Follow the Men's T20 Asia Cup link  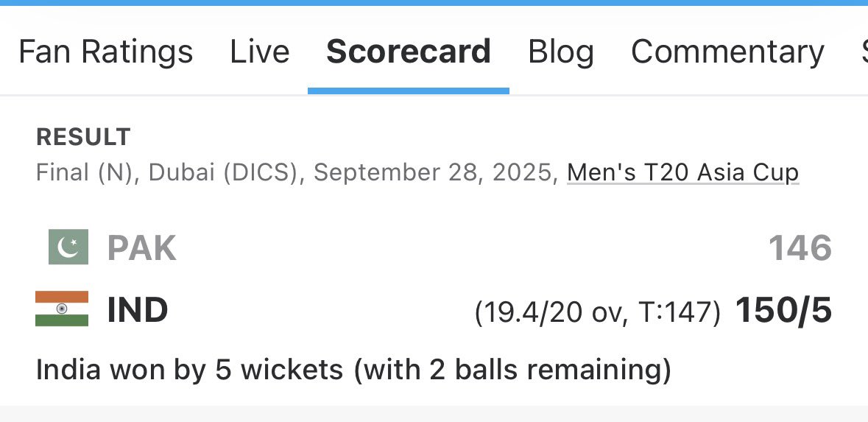[x=683, y=173]
